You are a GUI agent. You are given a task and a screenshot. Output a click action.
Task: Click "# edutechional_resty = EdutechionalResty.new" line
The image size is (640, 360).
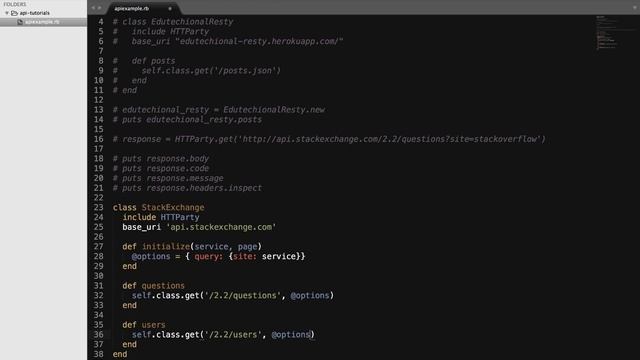point(219,110)
